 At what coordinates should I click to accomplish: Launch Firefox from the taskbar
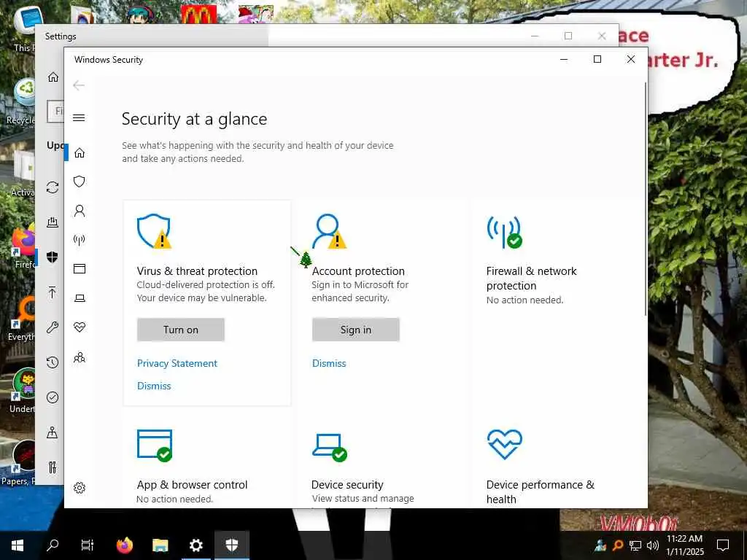point(125,545)
